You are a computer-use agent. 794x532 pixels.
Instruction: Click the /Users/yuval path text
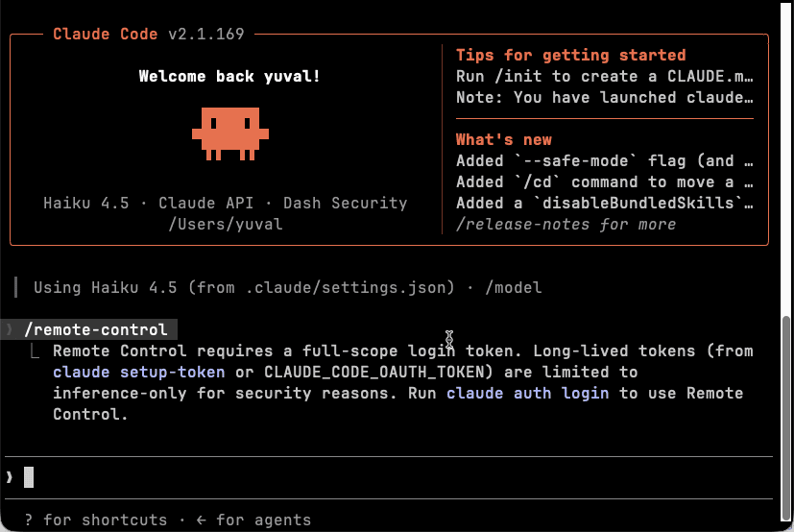coord(226,224)
